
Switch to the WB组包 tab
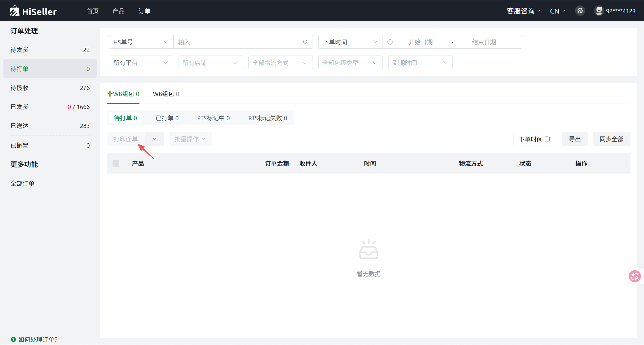166,94
